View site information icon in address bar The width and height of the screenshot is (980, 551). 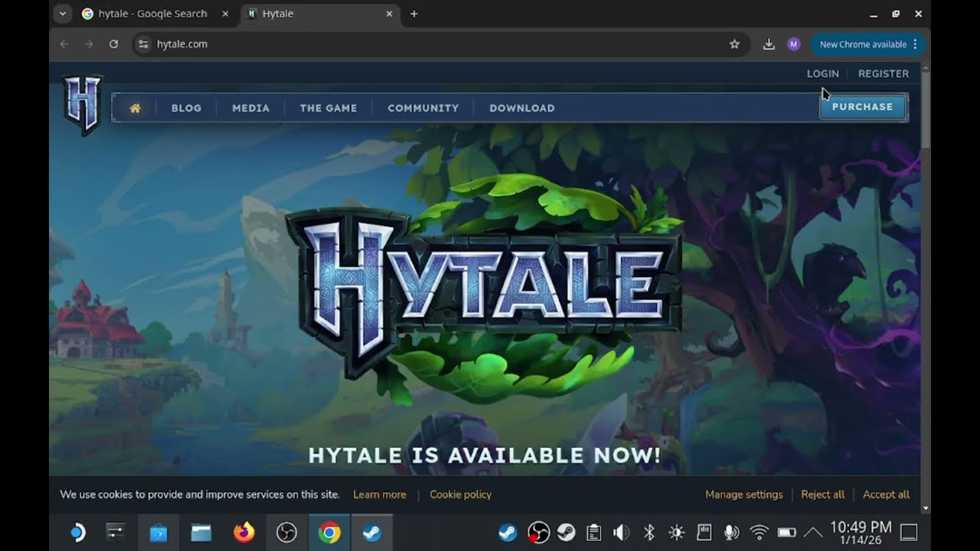[x=142, y=44]
